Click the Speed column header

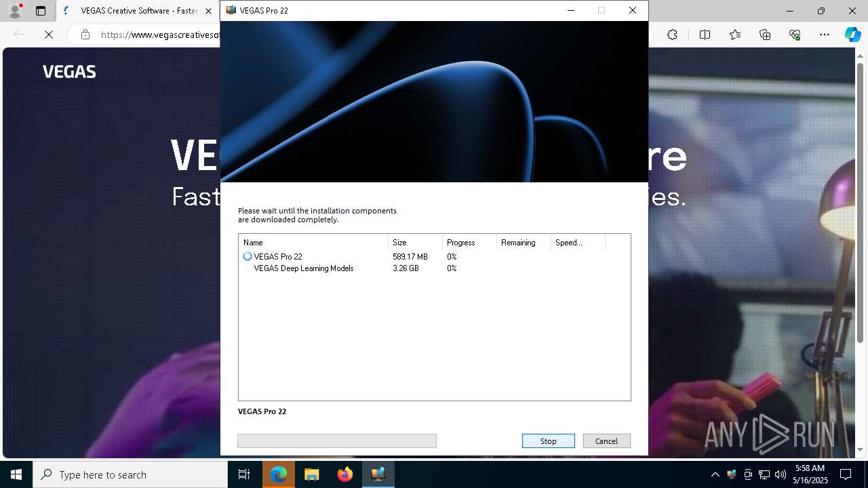click(578, 243)
